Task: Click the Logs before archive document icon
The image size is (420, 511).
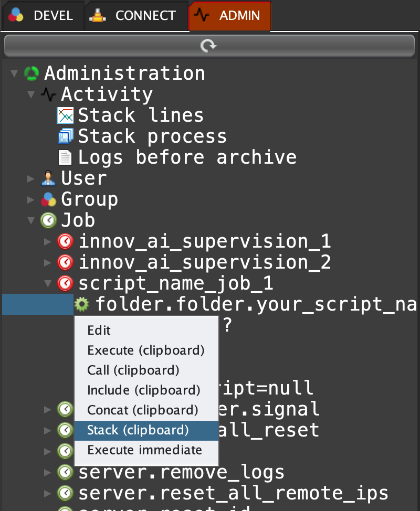Action: (x=65, y=157)
